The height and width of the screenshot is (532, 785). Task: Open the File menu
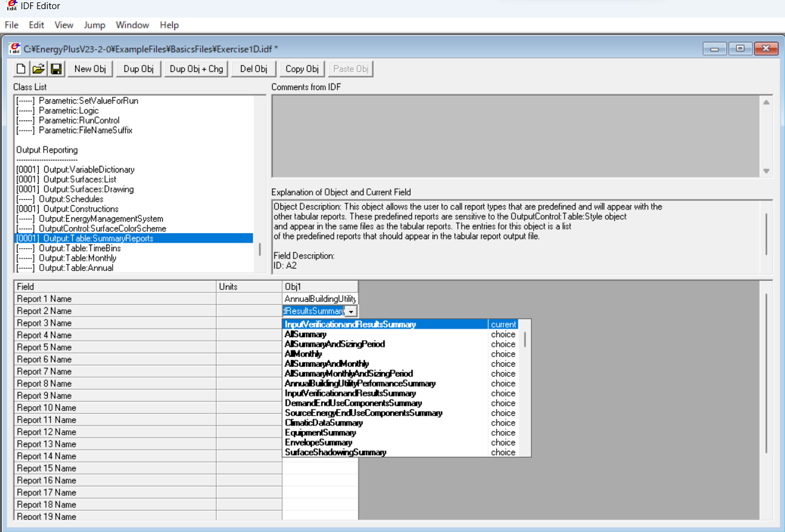[12, 25]
